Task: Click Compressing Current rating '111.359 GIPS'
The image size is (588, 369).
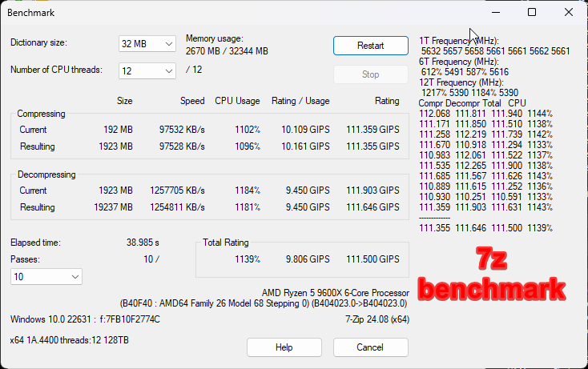Action: [373, 130]
